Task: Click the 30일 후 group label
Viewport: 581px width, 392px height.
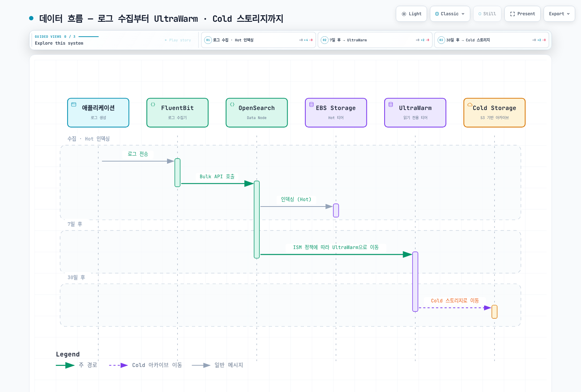Action: (76, 277)
